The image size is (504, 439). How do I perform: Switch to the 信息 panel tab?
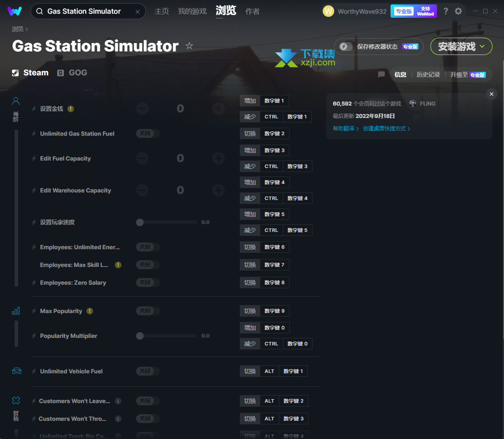400,74
